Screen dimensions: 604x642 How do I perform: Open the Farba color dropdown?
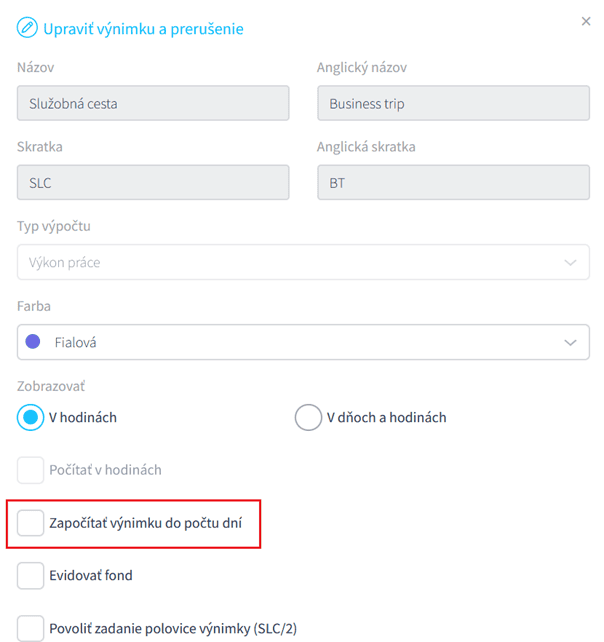point(303,342)
